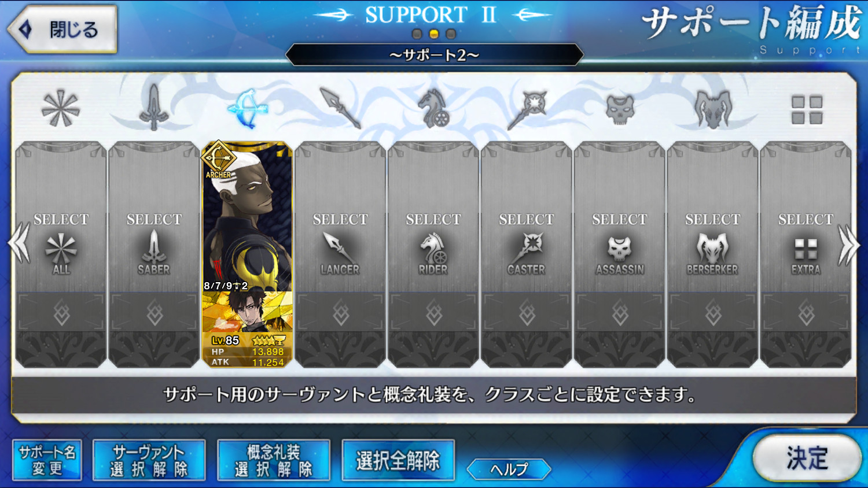Select the Lancer spear class icon
The image size is (868, 488).
click(340, 108)
